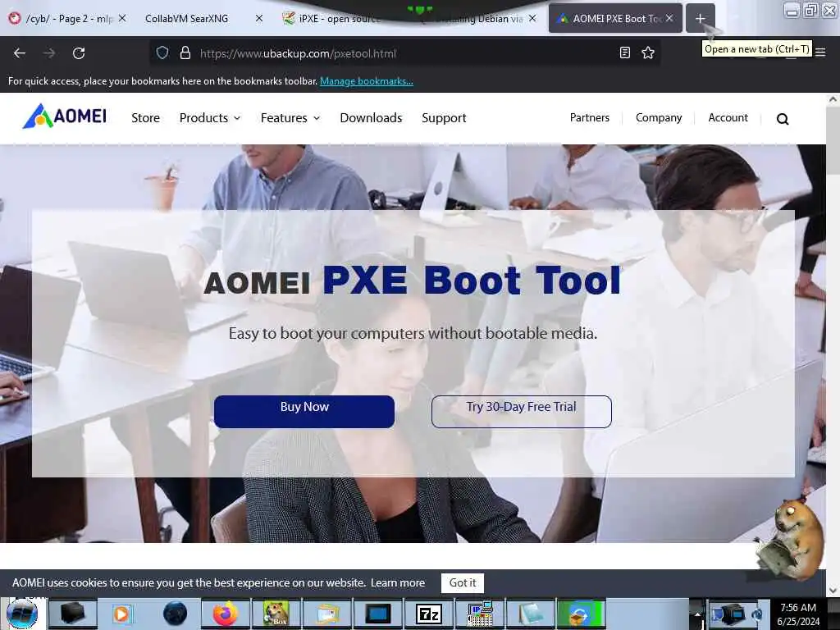Open the Firefox hamburger menu
The image size is (840, 630).
820,52
